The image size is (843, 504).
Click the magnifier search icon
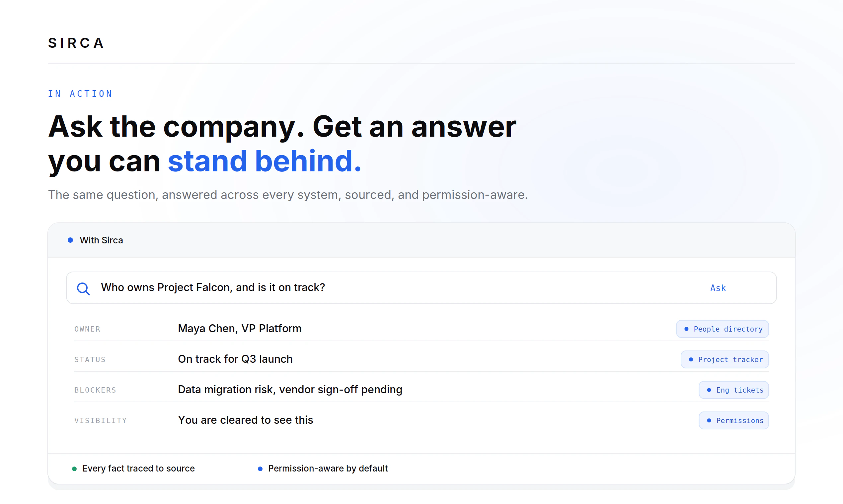[x=83, y=288]
